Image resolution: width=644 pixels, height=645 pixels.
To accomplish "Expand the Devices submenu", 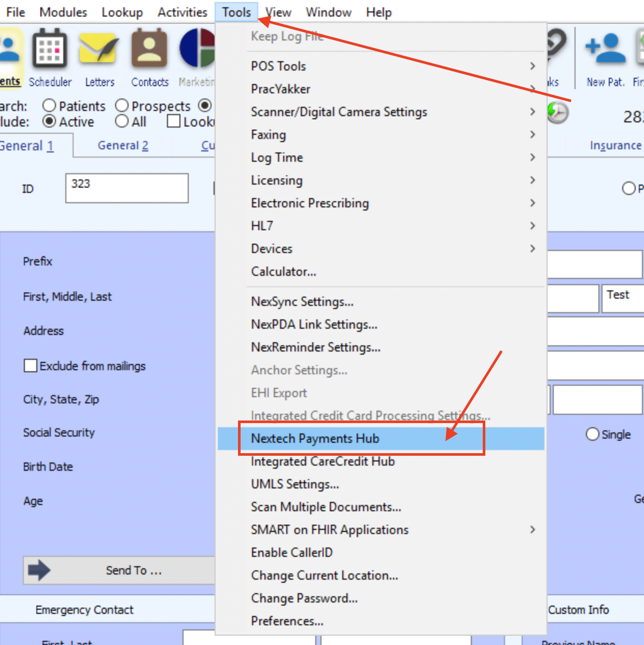I will point(381,248).
